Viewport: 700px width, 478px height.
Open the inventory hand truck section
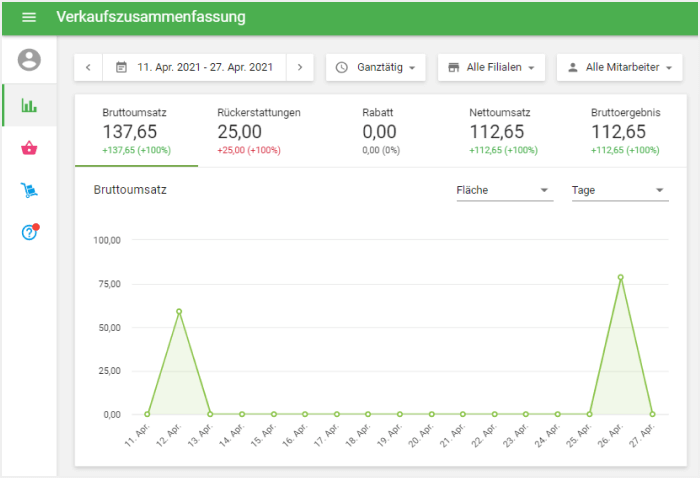[x=29, y=190]
